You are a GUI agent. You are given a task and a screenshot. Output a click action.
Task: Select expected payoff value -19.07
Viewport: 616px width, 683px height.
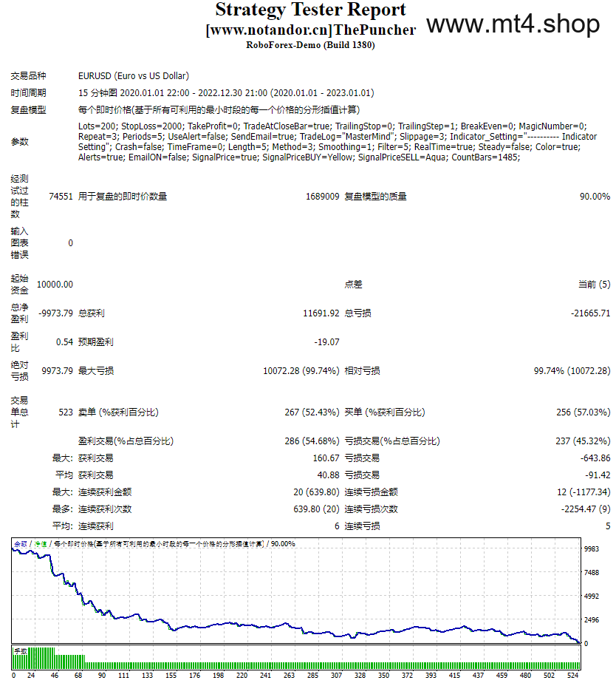(x=327, y=342)
